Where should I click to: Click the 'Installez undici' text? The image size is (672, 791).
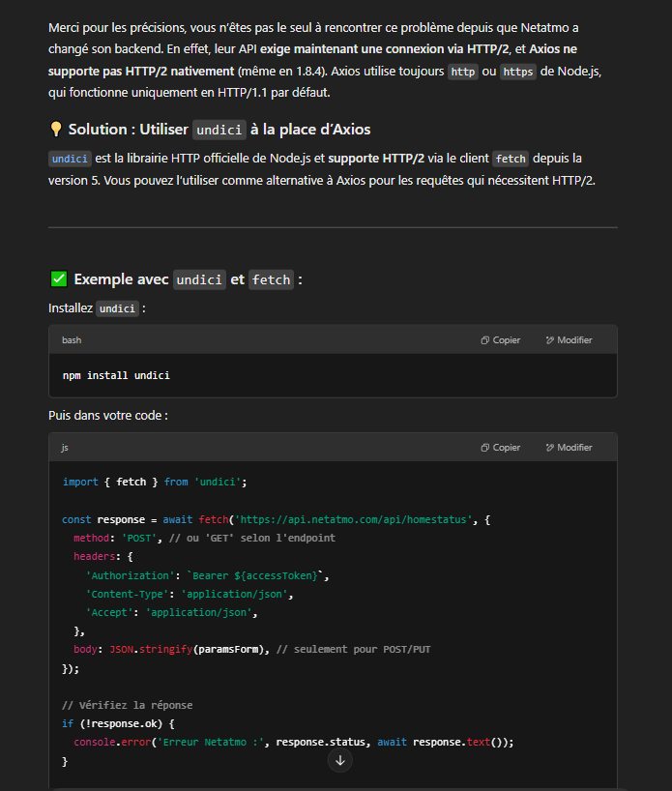click(x=97, y=308)
